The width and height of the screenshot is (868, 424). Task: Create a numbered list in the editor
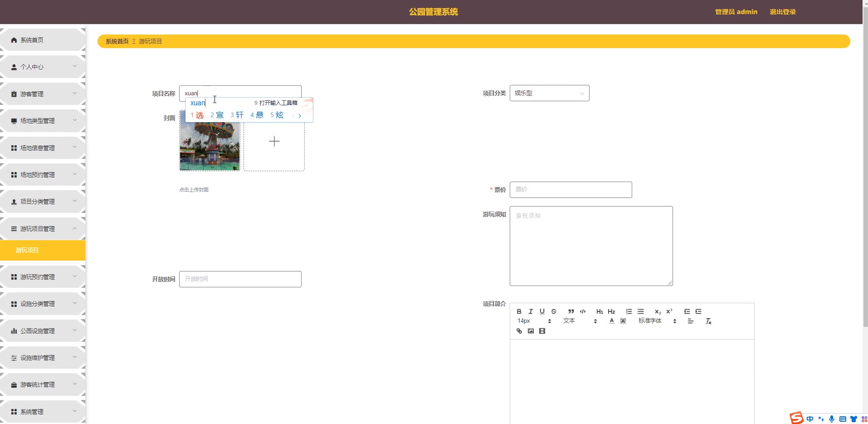pos(629,311)
